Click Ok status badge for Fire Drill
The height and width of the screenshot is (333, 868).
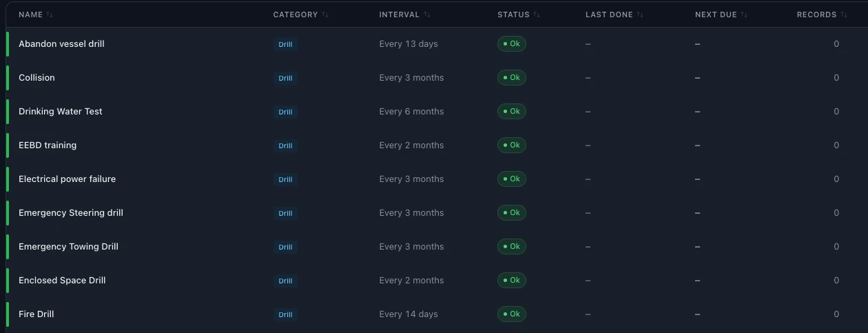pos(512,314)
